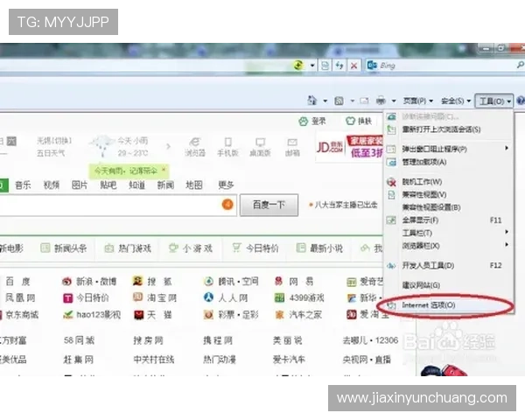The image size is (525, 420).
Task: Click the green security shield icon in address bar
Action: [298, 65]
